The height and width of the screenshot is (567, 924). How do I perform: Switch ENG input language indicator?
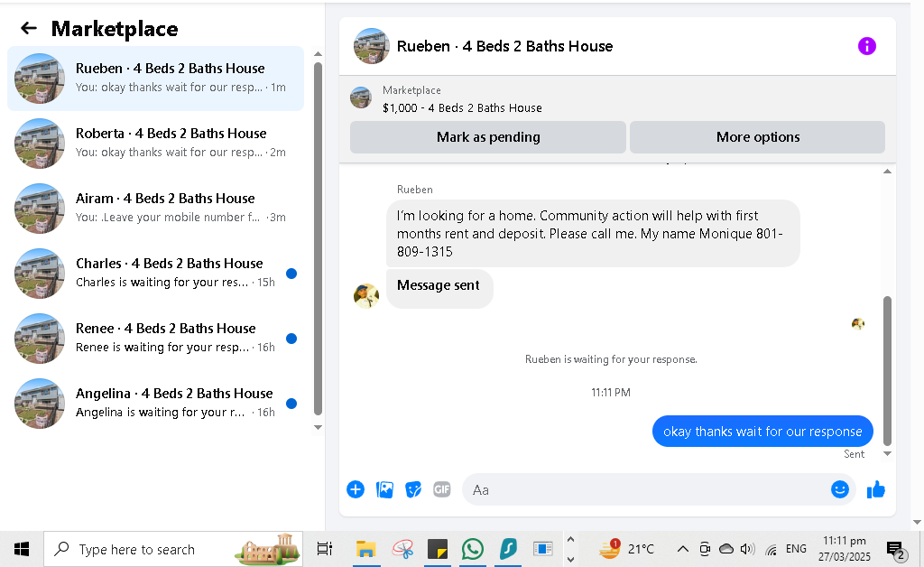point(796,549)
